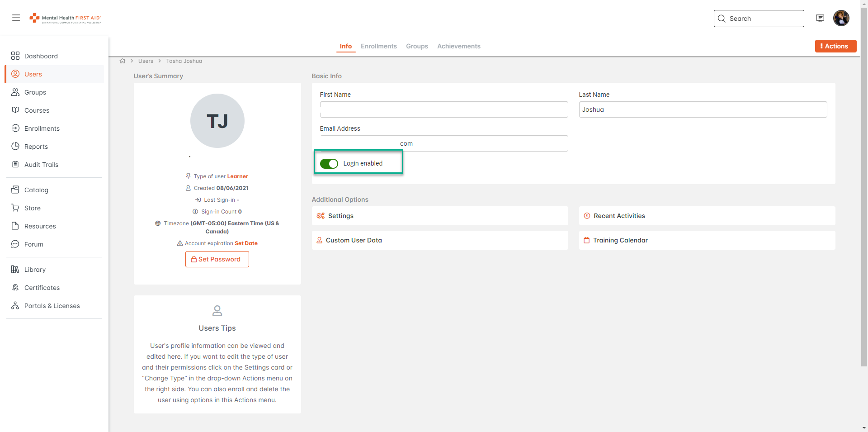Image resolution: width=868 pixels, height=432 pixels.
Task: Switch to the Achievements tab
Action: [x=458, y=46]
